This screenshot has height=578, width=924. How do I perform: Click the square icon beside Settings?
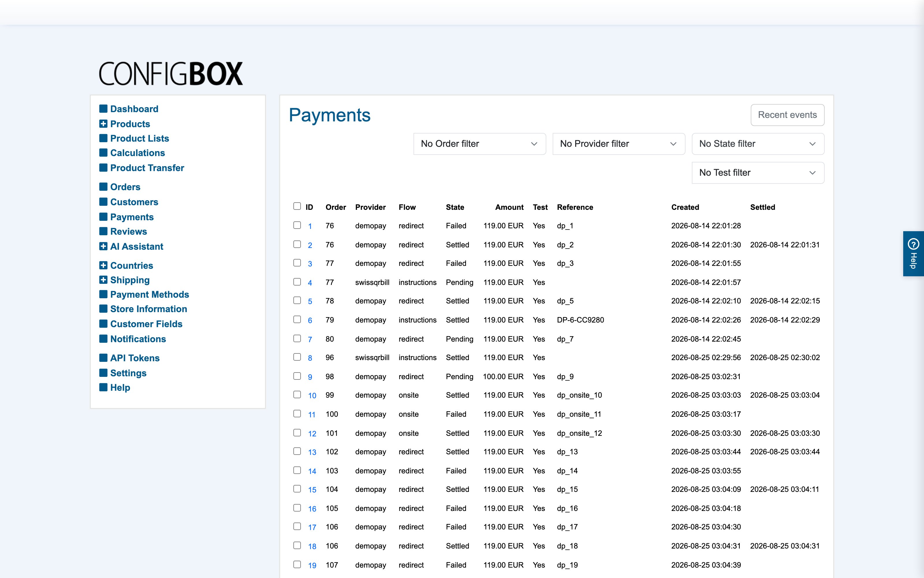coord(103,373)
